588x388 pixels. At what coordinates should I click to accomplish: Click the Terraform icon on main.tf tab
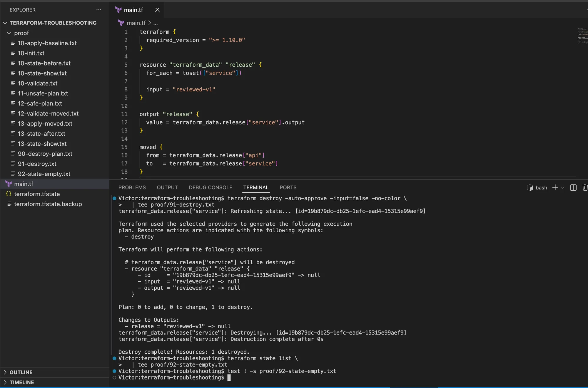pos(118,10)
